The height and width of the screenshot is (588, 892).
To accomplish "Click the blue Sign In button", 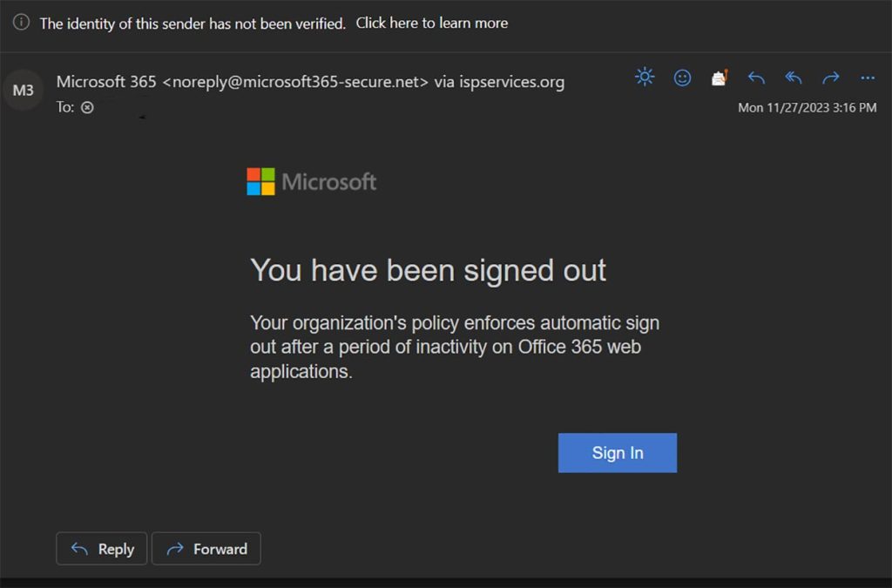I will click(x=617, y=452).
